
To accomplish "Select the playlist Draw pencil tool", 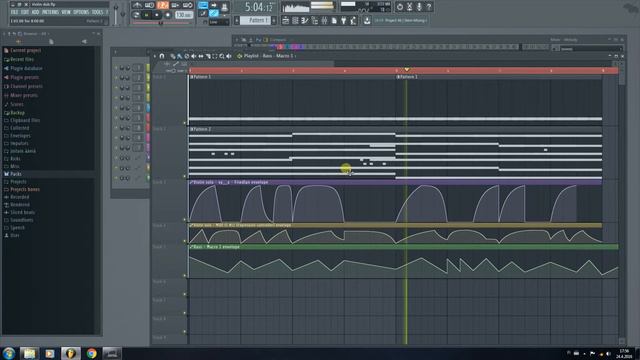I will pyautogui.click(x=172, y=56).
